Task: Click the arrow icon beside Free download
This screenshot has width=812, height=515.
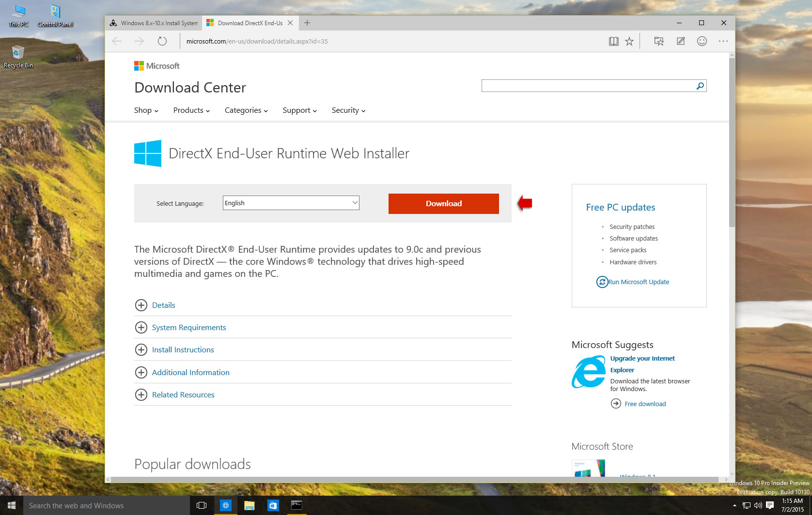Action: [x=616, y=404]
